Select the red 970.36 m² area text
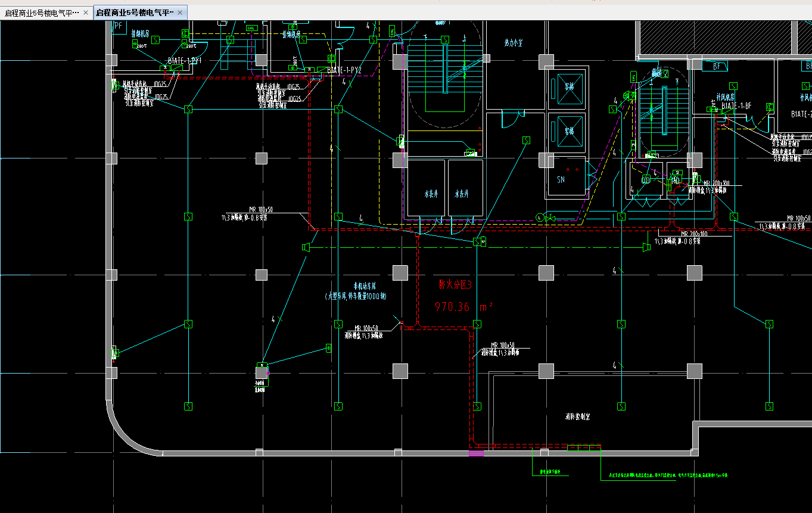The width and height of the screenshot is (812, 513). click(464, 307)
